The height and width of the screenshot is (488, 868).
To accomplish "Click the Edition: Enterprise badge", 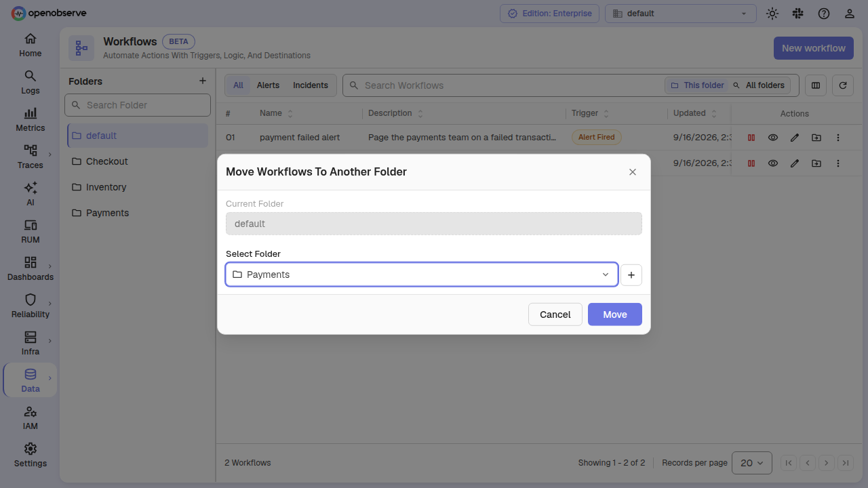I will 550,14.
